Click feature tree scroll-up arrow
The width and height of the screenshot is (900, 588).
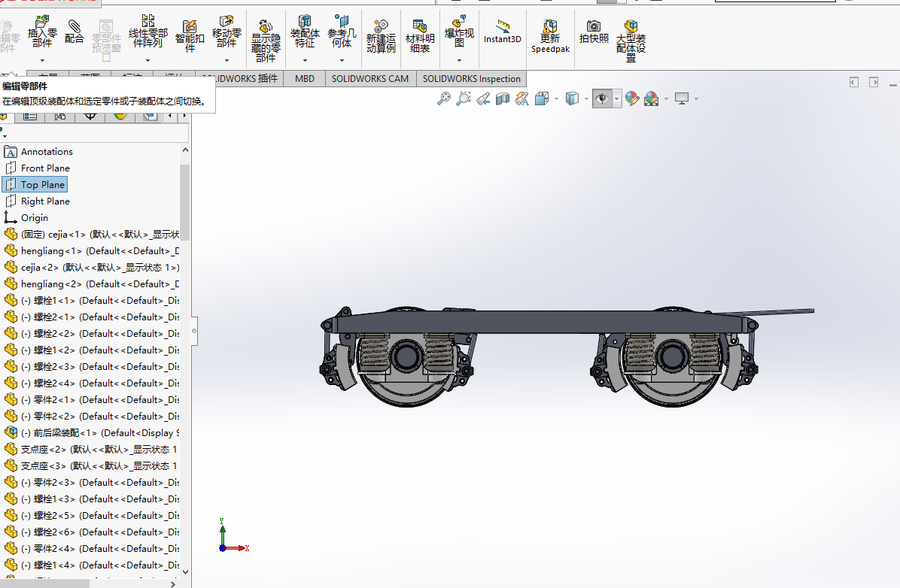[185, 150]
